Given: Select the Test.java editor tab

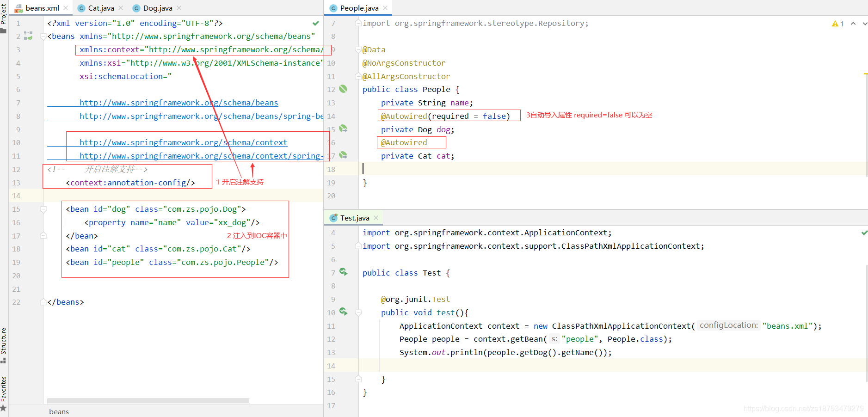Looking at the screenshot, I should coord(354,218).
